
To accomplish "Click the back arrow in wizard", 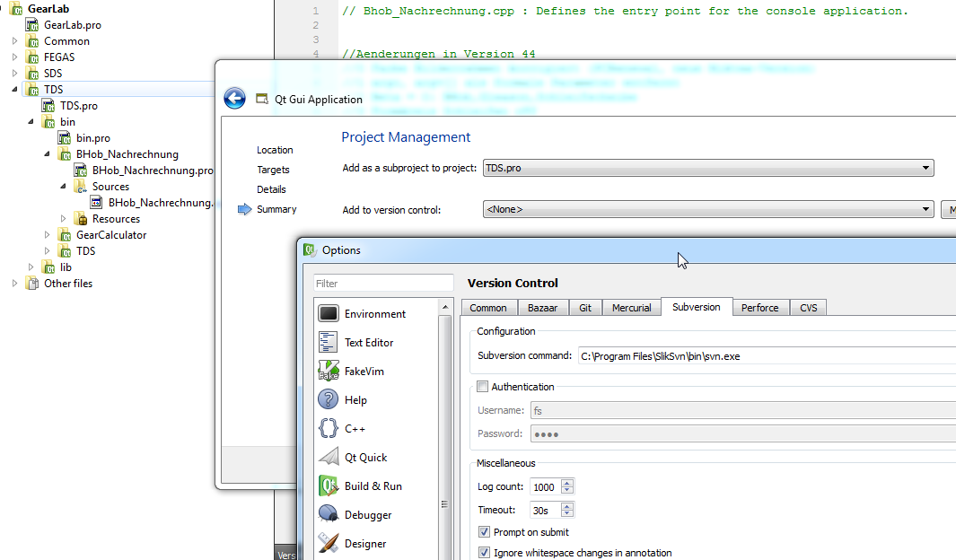I will pos(234,99).
